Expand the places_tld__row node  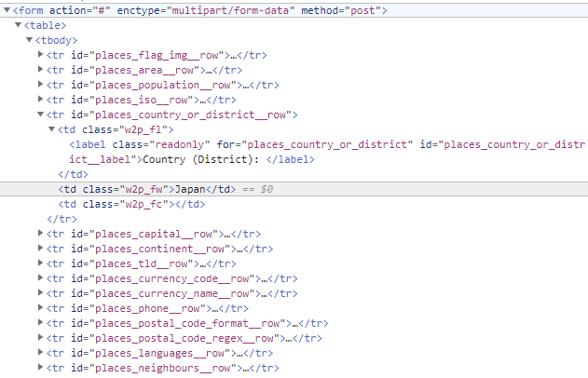[x=40, y=263]
